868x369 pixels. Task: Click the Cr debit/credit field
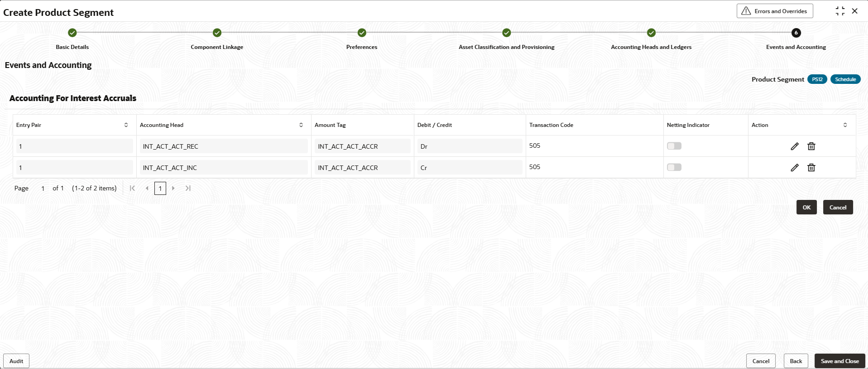pos(470,167)
